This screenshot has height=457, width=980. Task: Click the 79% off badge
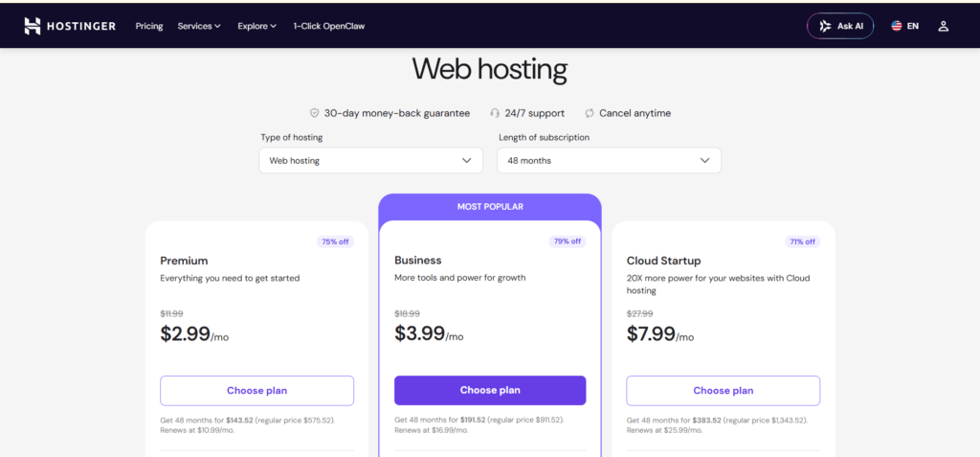[x=568, y=241]
